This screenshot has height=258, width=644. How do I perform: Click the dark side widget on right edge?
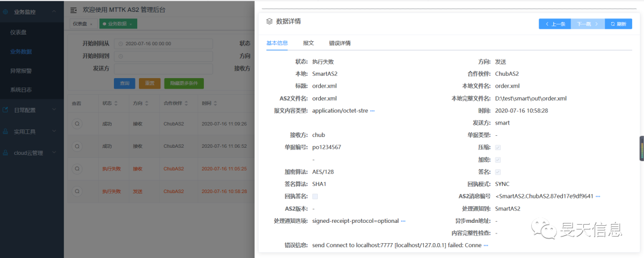click(x=642, y=148)
